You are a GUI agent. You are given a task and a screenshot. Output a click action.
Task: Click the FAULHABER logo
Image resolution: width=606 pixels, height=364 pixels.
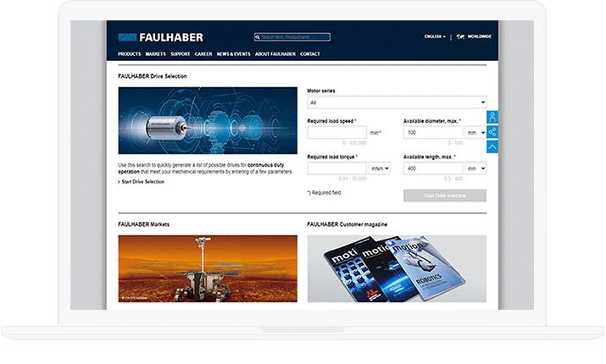160,37
